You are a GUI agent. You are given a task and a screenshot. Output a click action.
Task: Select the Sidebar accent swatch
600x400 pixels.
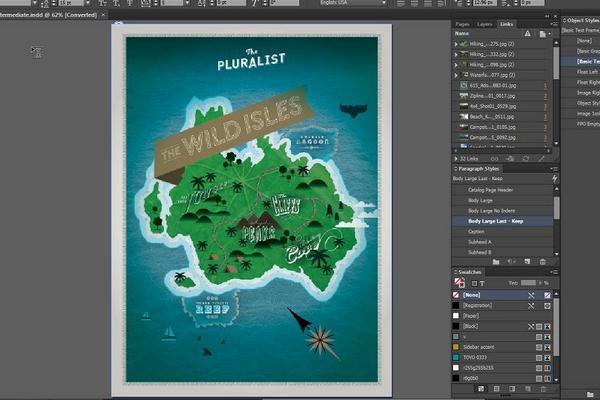point(502,347)
